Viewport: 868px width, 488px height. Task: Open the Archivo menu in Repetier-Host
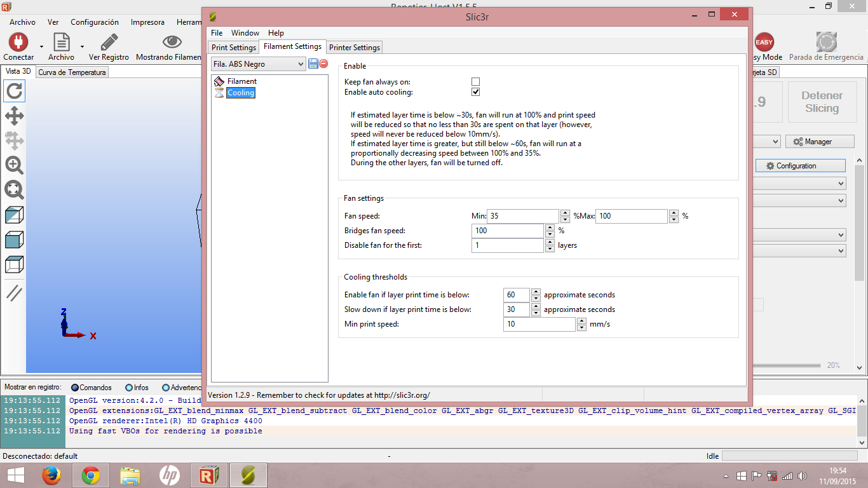[x=22, y=22]
